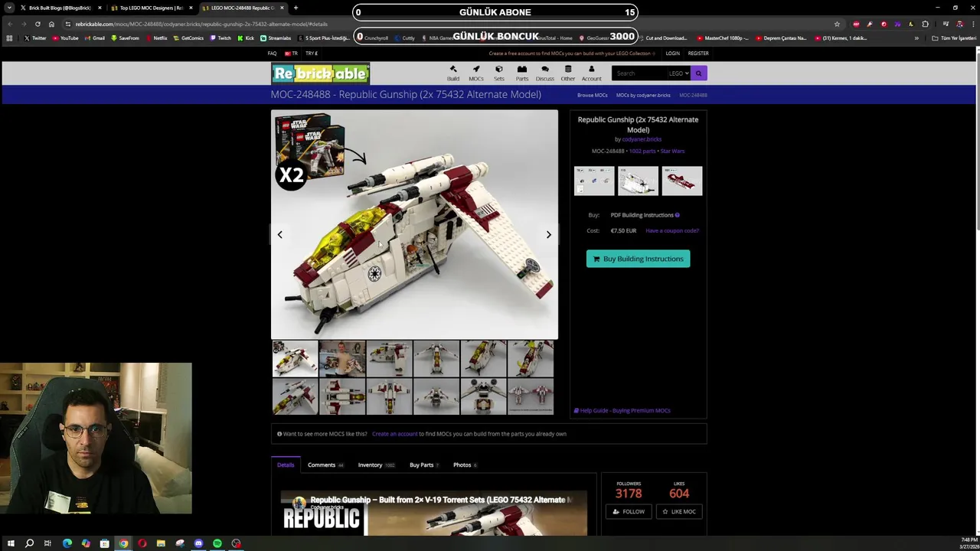Reload the page in Chrome
This screenshot has height=551, width=980.
38,24
